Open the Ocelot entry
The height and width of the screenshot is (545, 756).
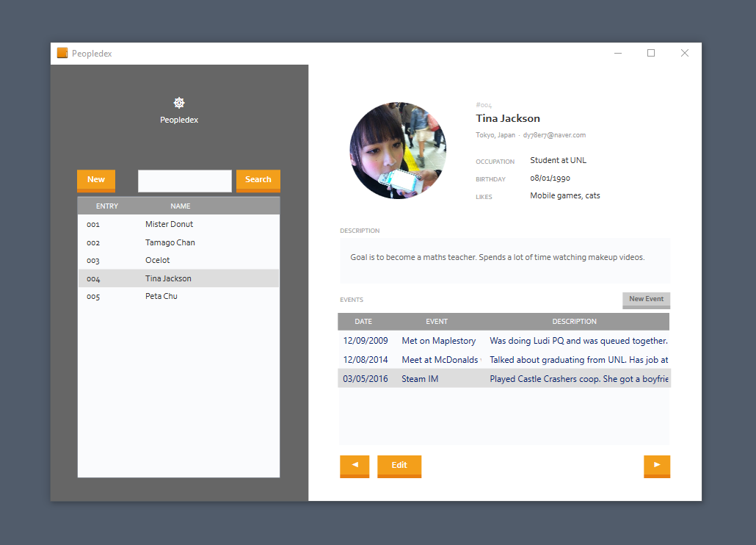coord(158,260)
